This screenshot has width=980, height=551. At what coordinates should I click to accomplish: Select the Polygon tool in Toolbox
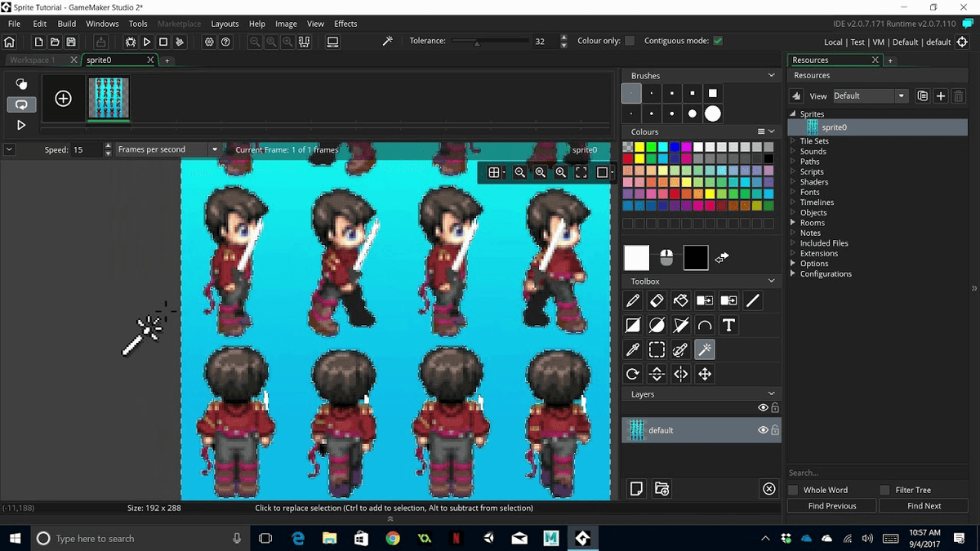(x=680, y=326)
